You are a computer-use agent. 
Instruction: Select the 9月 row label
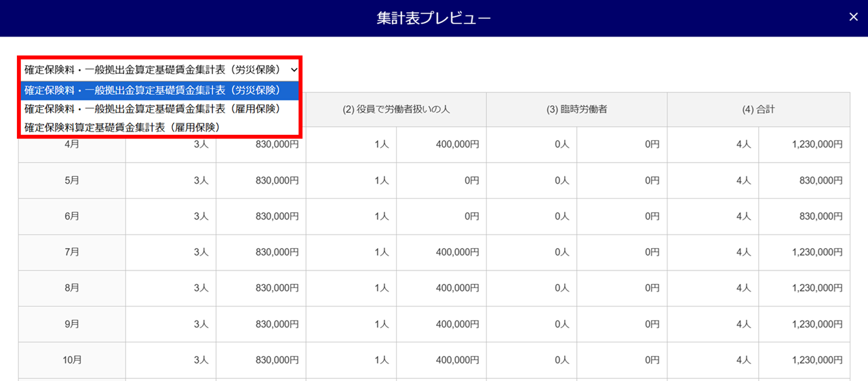coord(72,324)
